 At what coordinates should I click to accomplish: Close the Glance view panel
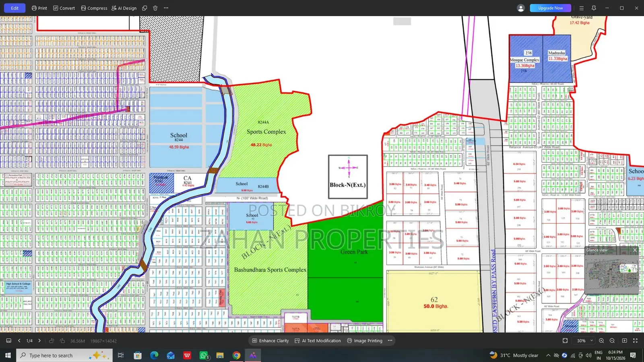coord(635,250)
